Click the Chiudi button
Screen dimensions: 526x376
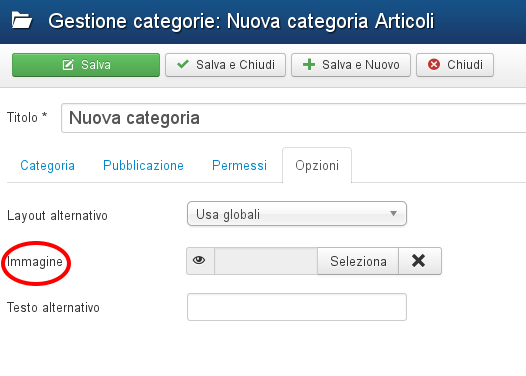pos(455,65)
